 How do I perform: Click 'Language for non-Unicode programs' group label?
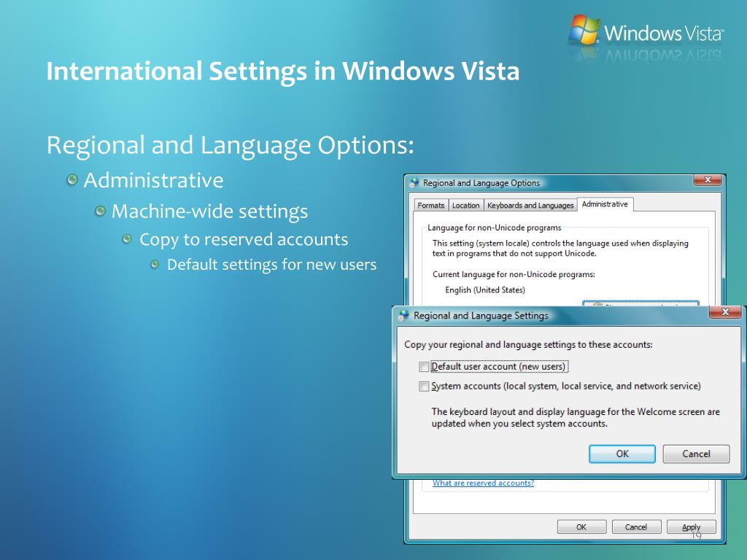point(494,227)
